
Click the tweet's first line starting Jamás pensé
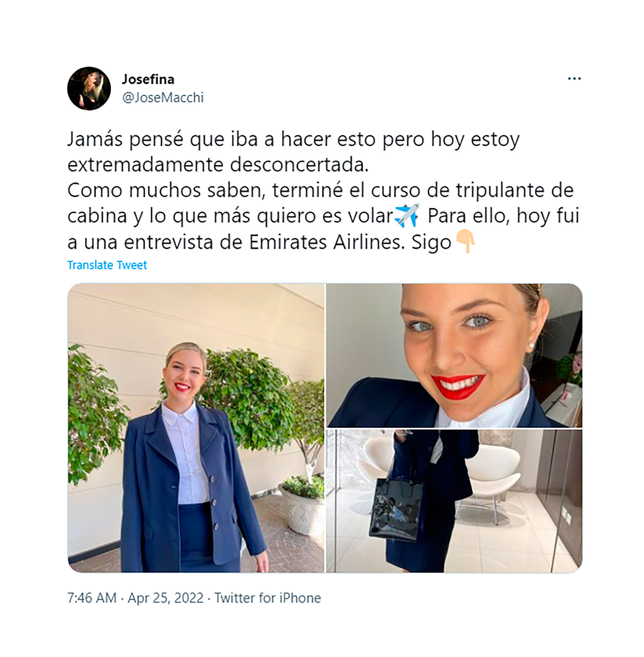(293, 139)
